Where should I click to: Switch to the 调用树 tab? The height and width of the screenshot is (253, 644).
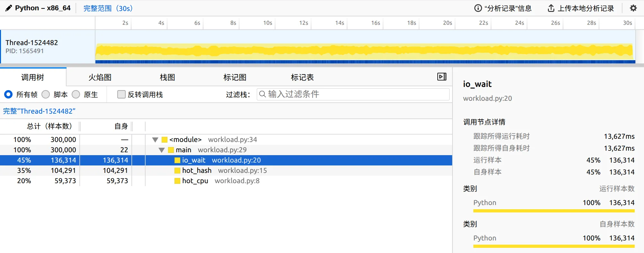tap(33, 77)
